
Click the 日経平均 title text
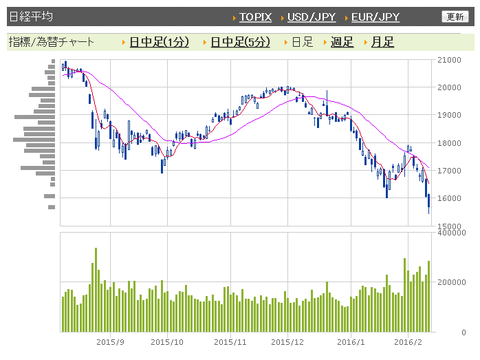coord(31,17)
